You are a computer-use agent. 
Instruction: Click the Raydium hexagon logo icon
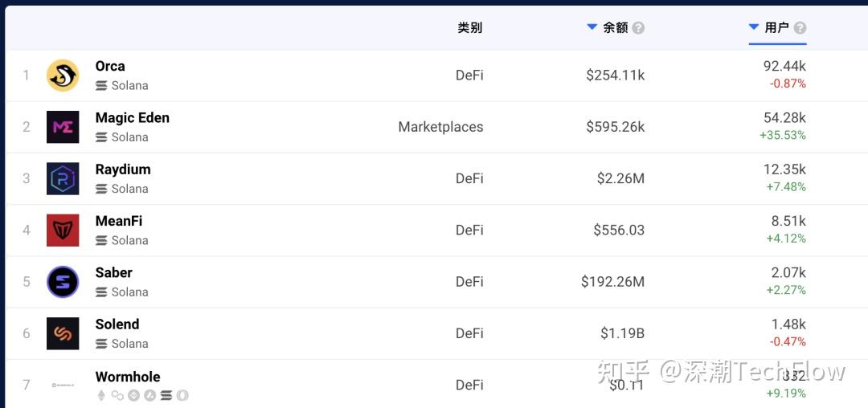tap(63, 178)
